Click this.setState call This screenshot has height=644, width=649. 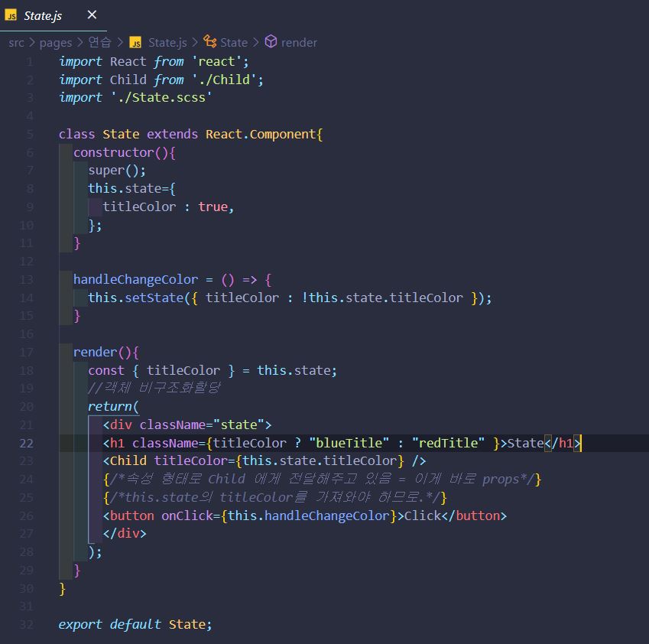click(x=135, y=298)
